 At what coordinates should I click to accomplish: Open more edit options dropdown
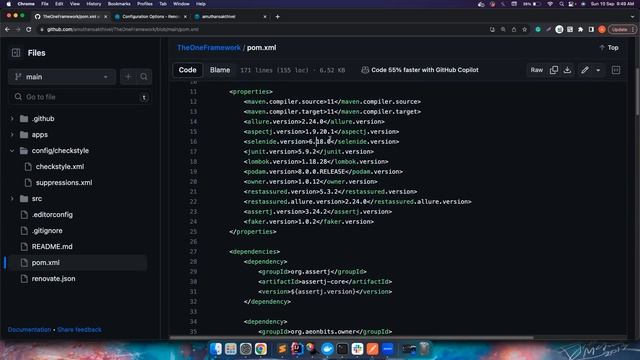click(x=598, y=70)
